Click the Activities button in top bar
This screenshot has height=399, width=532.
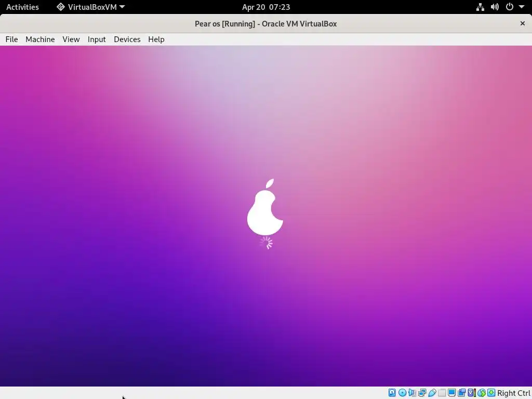point(22,7)
